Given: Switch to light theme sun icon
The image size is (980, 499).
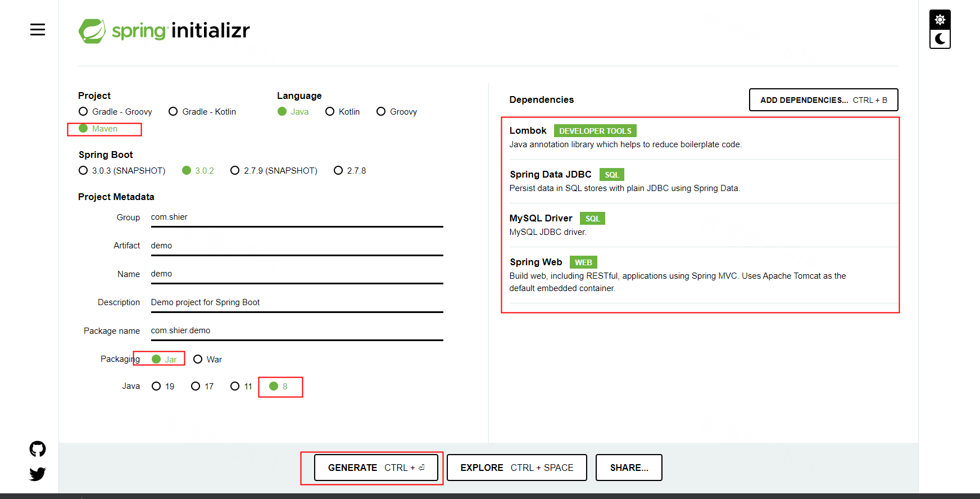Looking at the screenshot, I should 940,20.
